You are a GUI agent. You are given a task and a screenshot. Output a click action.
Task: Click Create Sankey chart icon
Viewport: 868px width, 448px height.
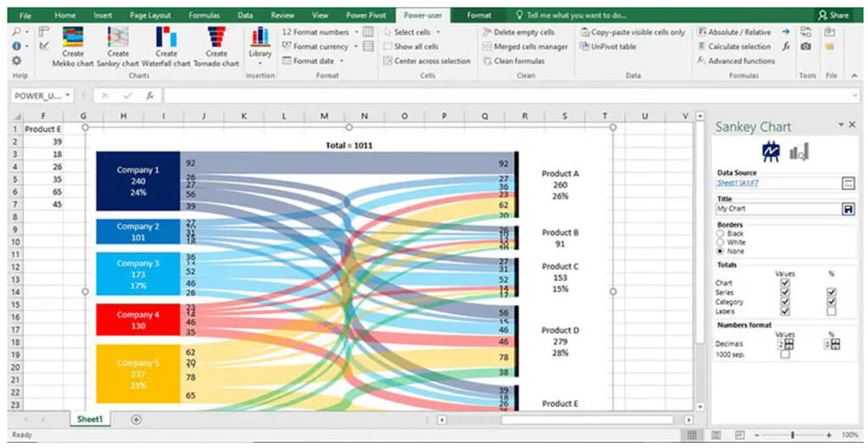tap(118, 36)
